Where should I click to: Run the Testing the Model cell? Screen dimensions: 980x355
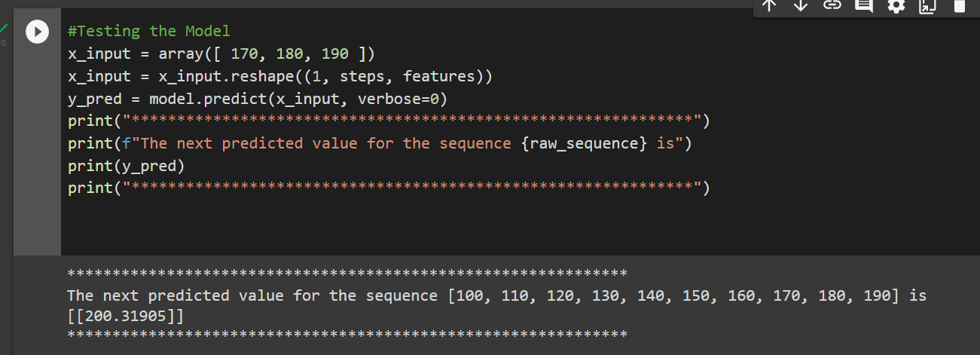tap(37, 32)
